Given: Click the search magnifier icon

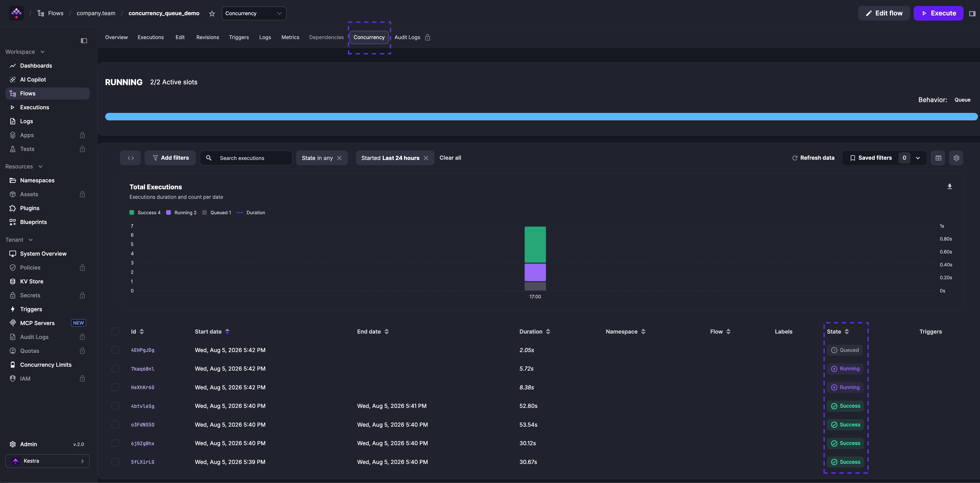Looking at the screenshot, I should pyautogui.click(x=209, y=158).
